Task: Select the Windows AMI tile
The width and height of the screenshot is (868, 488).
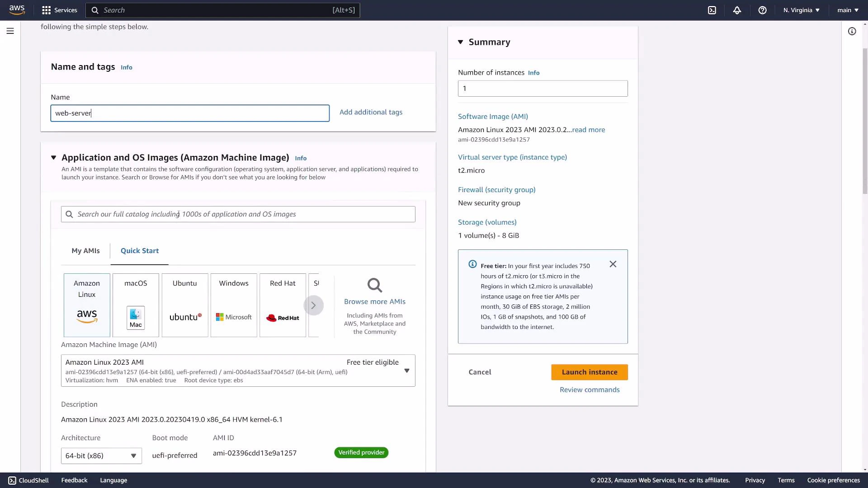Action: coord(233,305)
